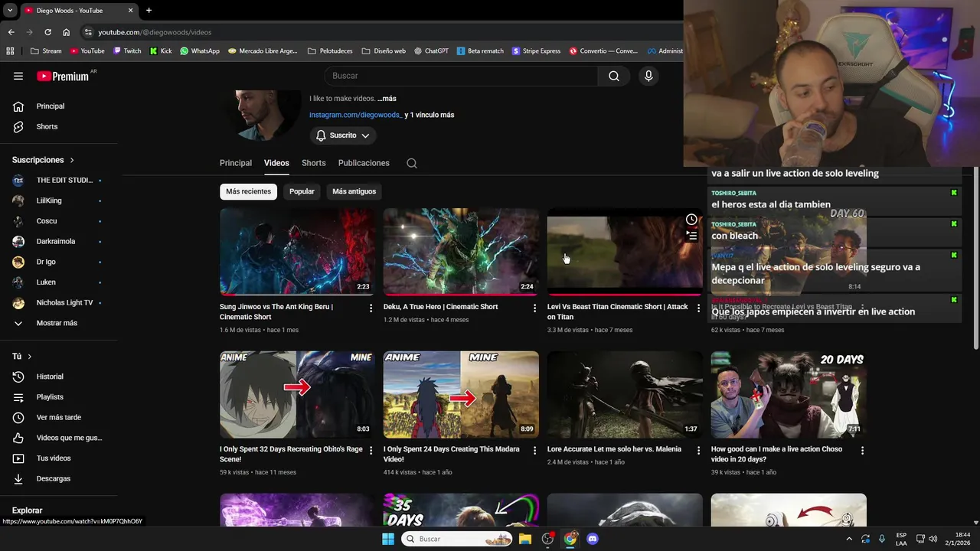
Task: Search within the channel magnifier icon
Action: click(412, 163)
